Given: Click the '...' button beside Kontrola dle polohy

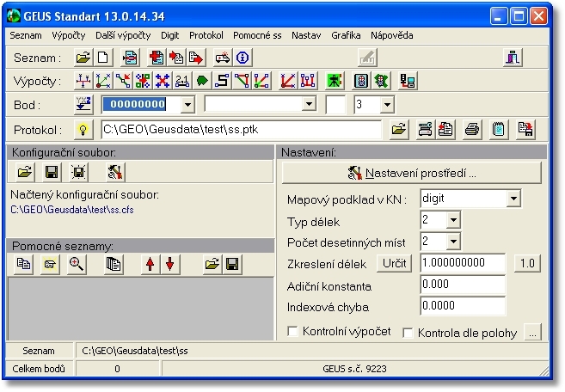Looking at the screenshot, I should pos(532,333).
